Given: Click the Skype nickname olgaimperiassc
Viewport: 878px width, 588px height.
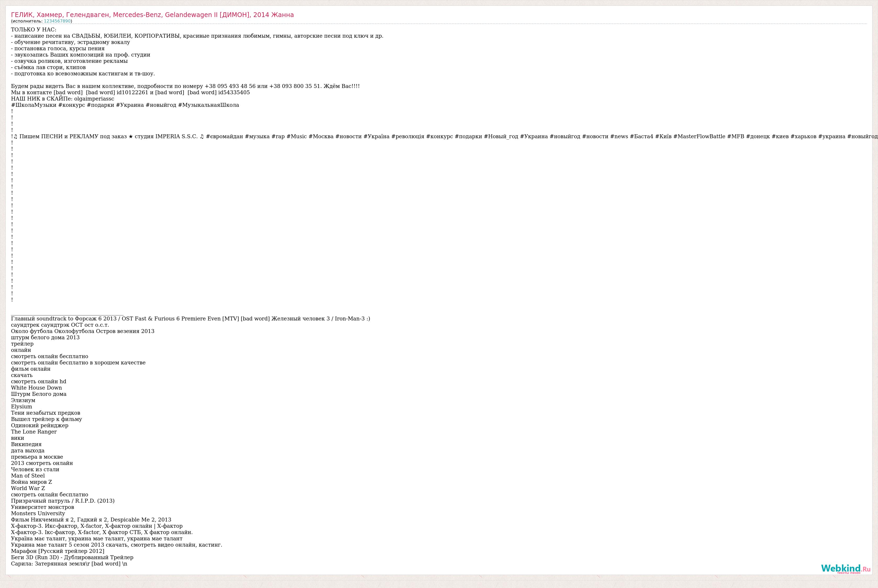Looking at the screenshot, I should 94,99.
